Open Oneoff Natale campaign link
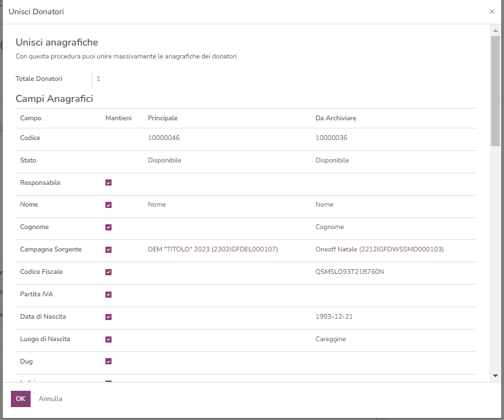The width and height of the screenshot is (504, 420). [x=379, y=249]
